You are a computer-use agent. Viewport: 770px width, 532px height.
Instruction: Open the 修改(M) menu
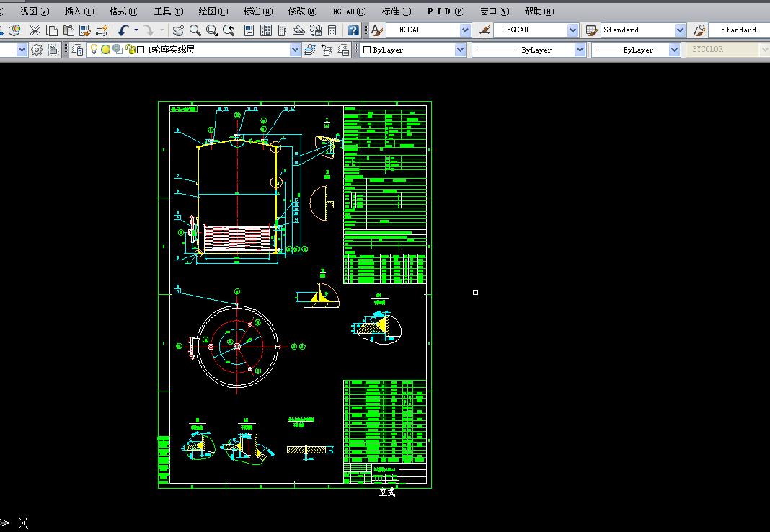pyautogui.click(x=303, y=12)
